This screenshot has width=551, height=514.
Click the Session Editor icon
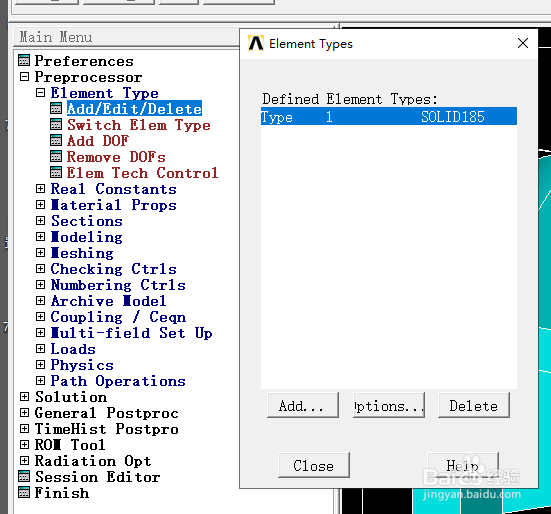24,476
